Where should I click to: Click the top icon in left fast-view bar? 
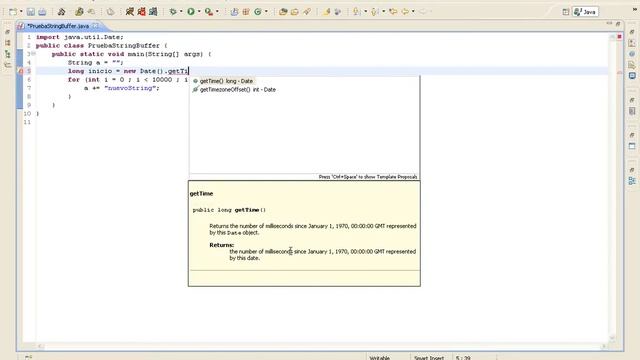point(7,32)
